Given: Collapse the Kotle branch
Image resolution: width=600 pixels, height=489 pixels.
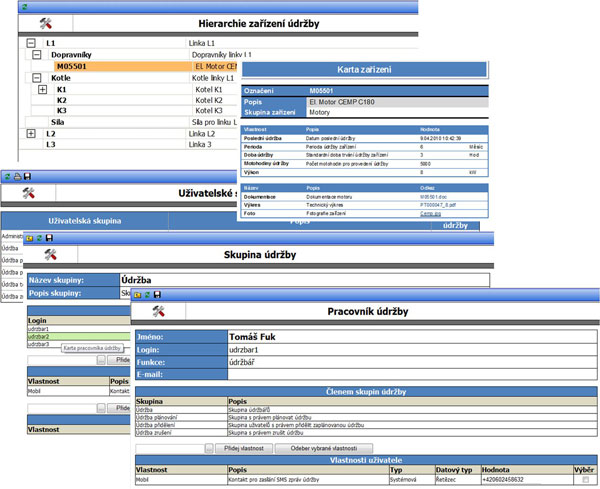Looking at the screenshot, I should click(x=36, y=78).
